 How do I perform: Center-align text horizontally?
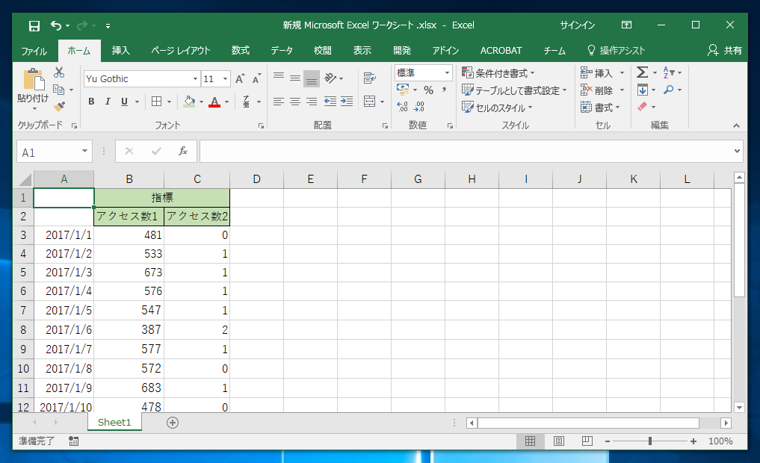(295, 101)
